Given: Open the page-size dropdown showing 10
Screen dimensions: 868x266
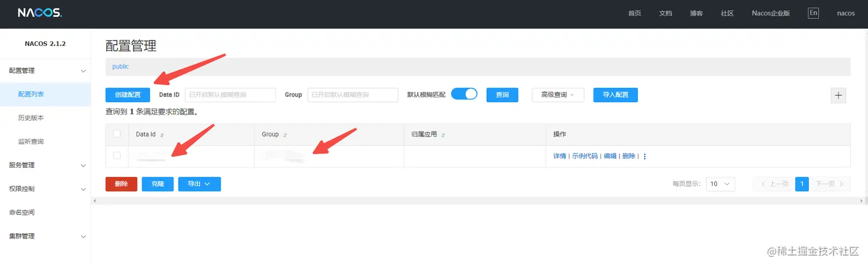Looking at the screenshot, I should click(720, 184).
